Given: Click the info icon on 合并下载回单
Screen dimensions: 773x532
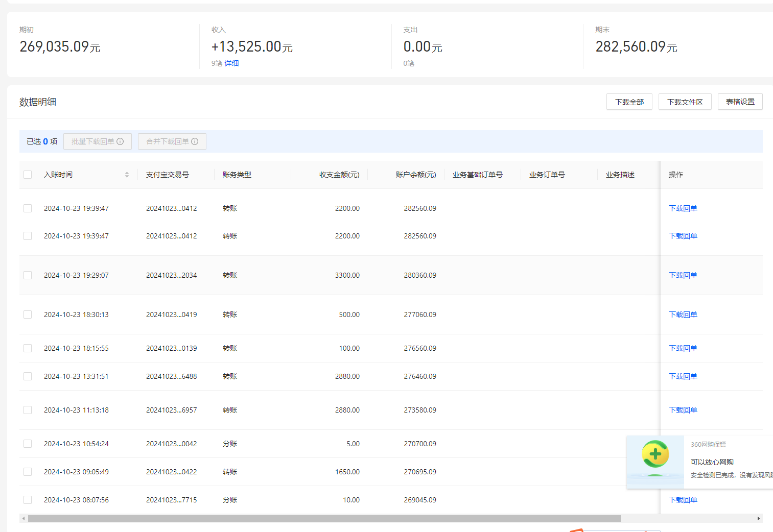Looking at the screenshot, I should coord(195,141).
